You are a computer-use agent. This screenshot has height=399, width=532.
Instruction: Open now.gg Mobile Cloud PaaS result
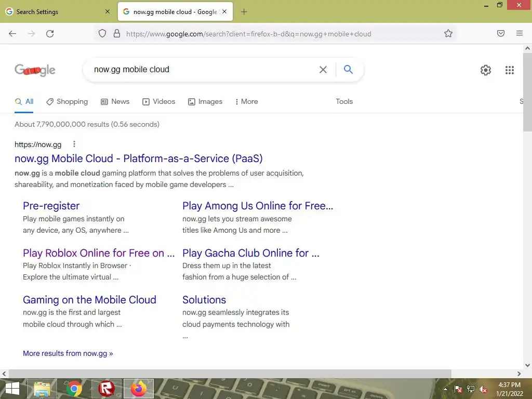pos(138,158)
